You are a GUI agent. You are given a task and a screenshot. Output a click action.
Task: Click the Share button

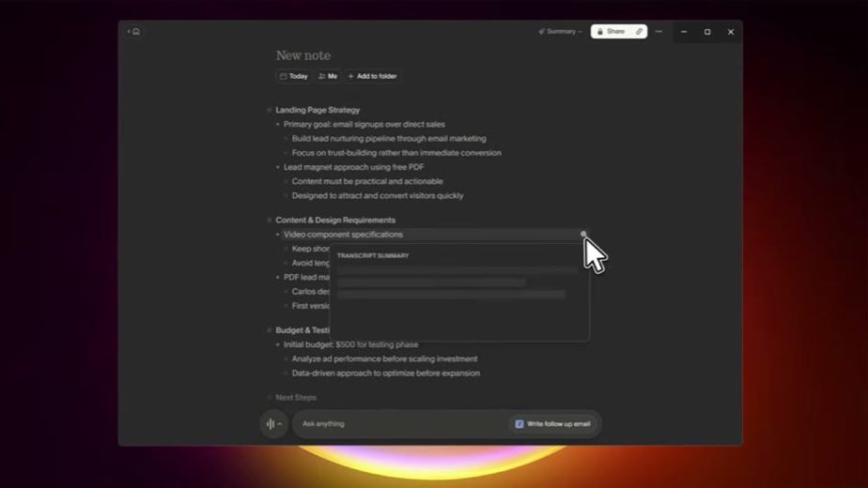611,32
